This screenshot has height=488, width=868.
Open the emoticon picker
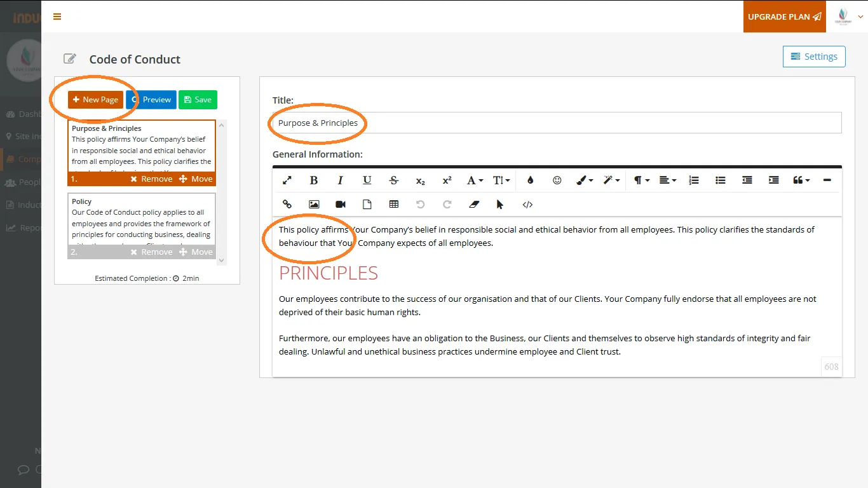pyautogui.click(x=557, y=180)
